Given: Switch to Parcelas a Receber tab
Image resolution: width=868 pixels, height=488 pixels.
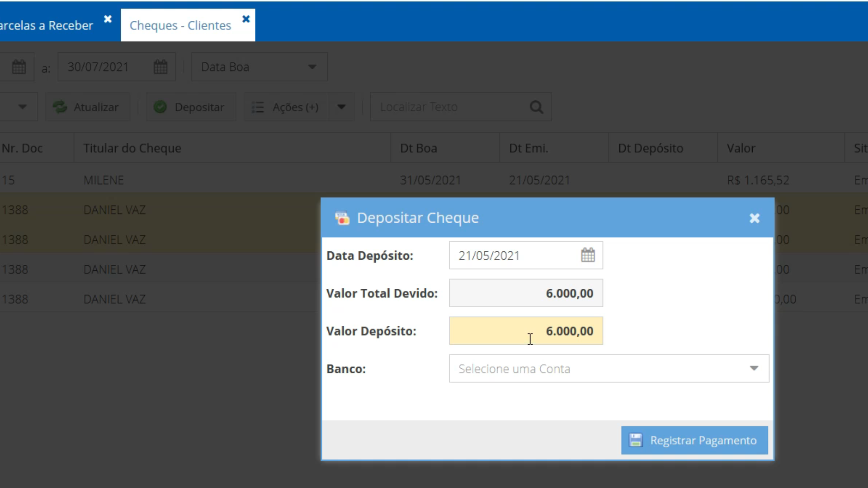Looking at the screenshot, I should [x=46, y=25].
